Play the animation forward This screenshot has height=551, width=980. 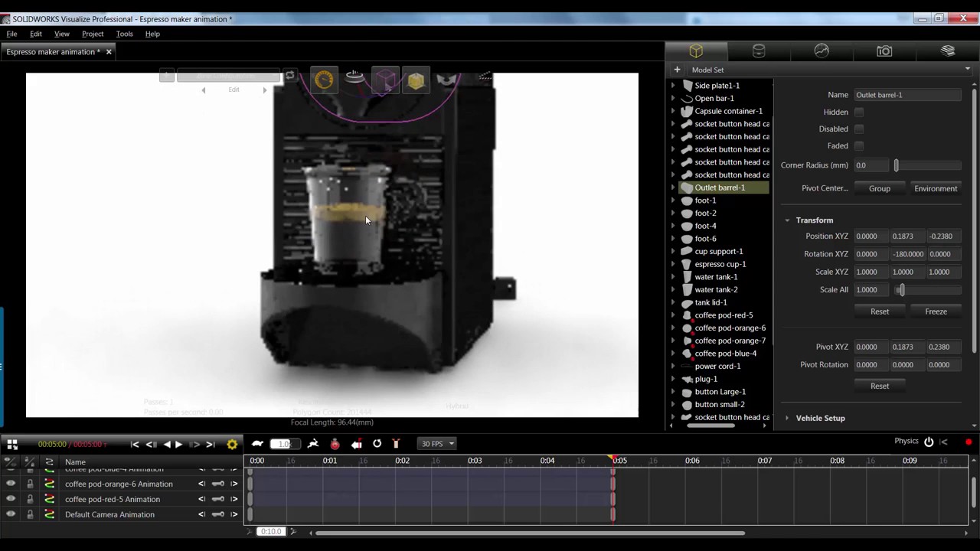click(x=179, y=444)
